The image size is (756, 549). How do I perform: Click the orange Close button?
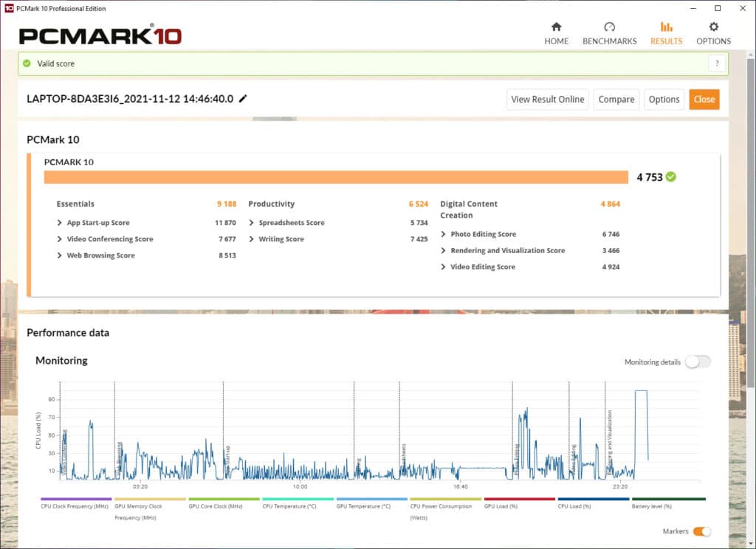point(704,100)
